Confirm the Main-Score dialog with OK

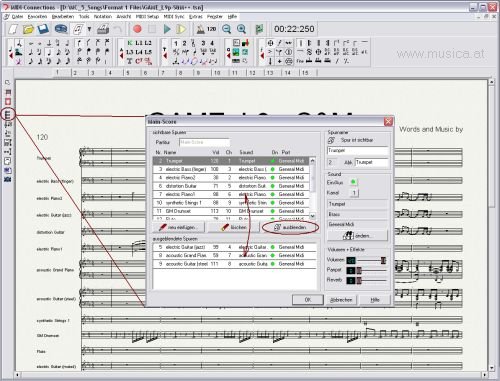pos(308,300)
